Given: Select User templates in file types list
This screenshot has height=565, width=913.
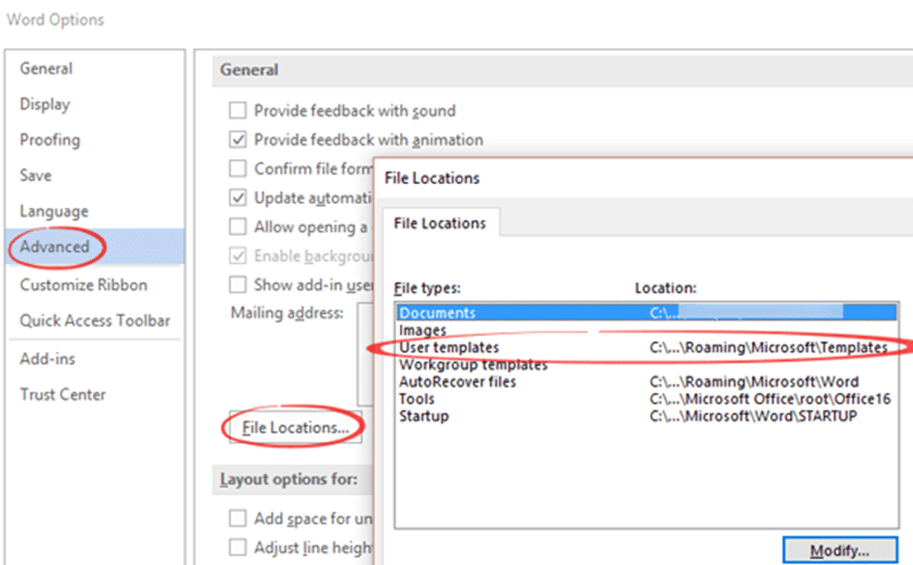Looking at the screenshot, I should click(449, 348).
